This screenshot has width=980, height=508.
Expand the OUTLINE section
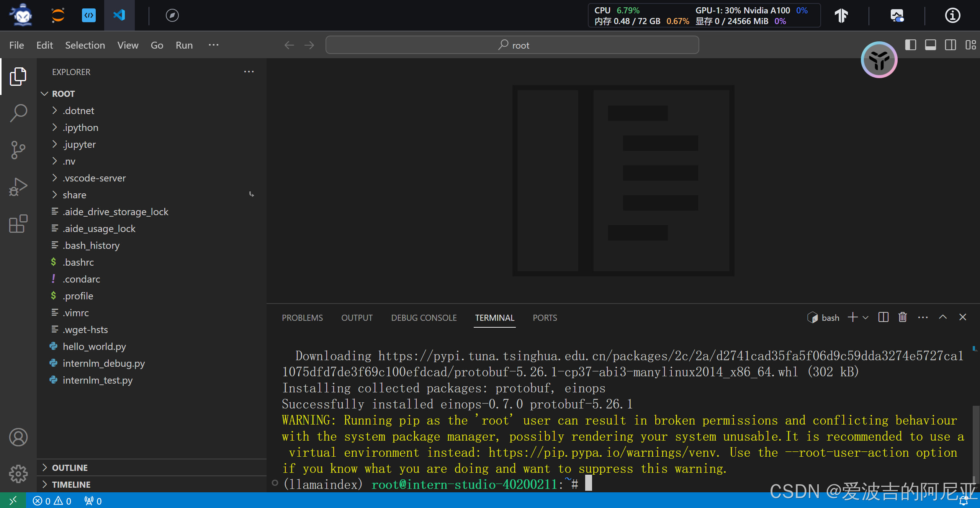(70, 468)
